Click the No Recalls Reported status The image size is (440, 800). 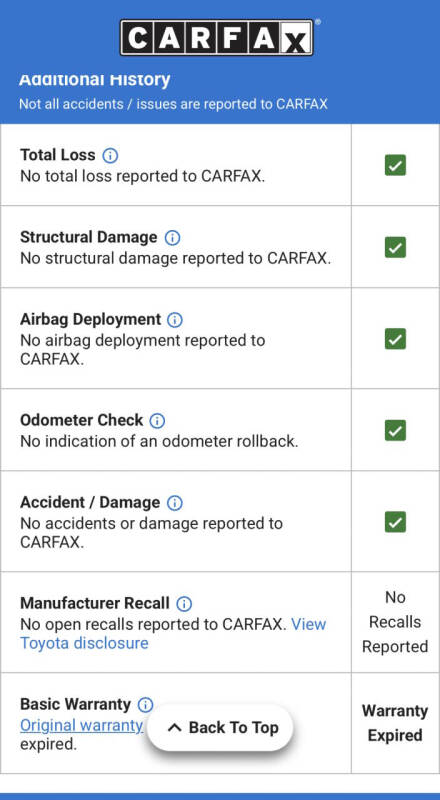coord(395,622)
